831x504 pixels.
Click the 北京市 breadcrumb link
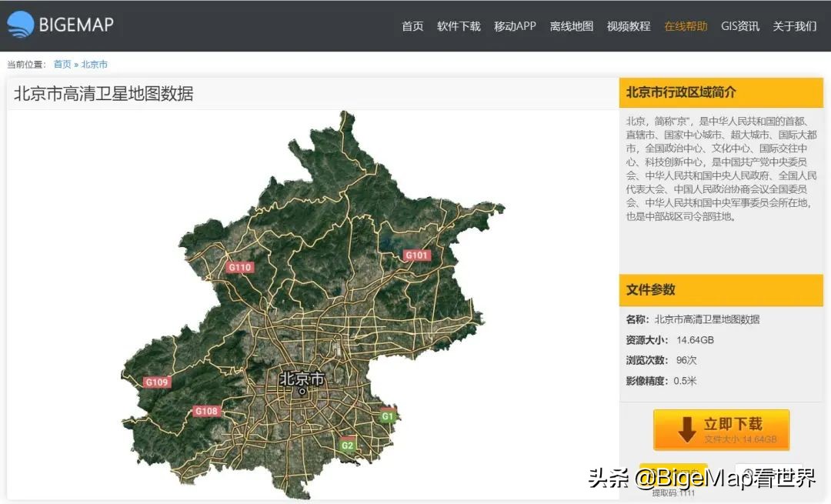tap(93, 64)
